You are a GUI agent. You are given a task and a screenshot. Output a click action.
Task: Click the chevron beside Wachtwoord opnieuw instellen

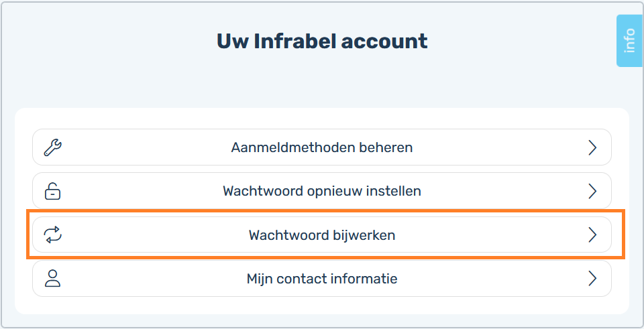tap(592, 191)
